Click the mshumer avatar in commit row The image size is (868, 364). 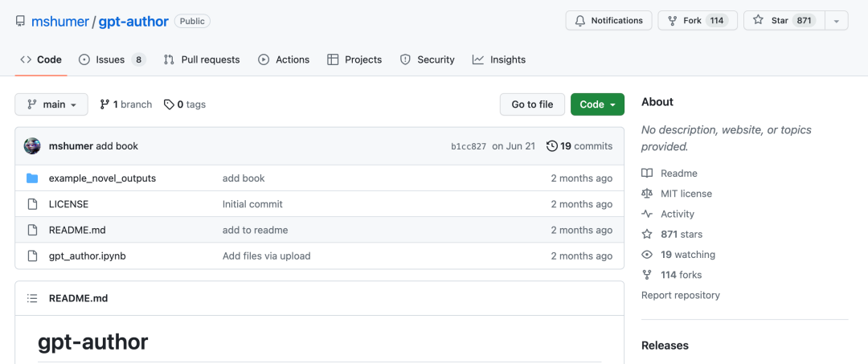tap(32, 146)
